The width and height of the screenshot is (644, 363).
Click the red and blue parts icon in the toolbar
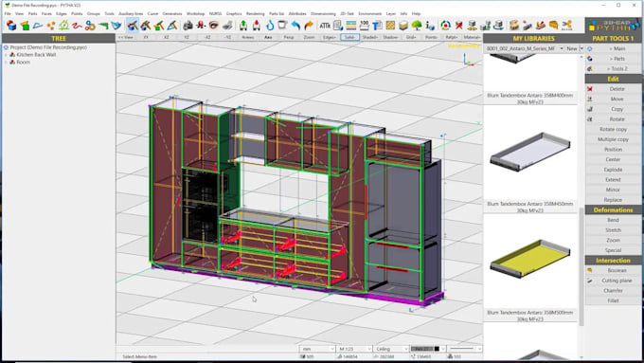click(x=11, y=26)
